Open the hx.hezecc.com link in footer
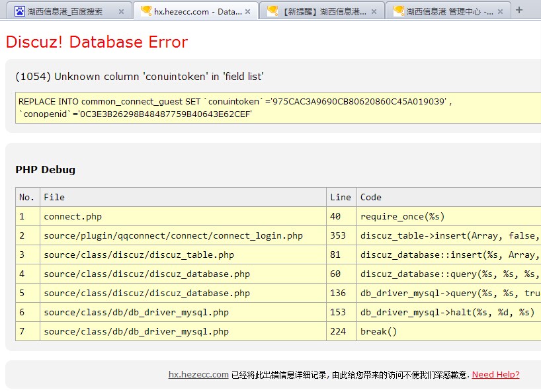Image resolution: width=541 pixels, height=392 pixels. point(198,375)
